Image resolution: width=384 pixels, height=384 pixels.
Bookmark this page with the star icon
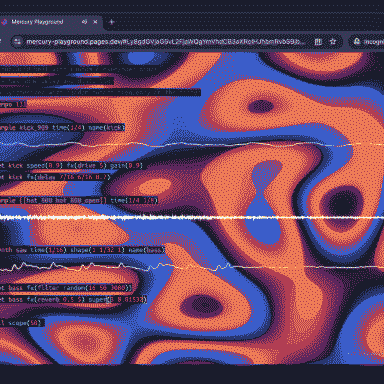tap(333, 42)
